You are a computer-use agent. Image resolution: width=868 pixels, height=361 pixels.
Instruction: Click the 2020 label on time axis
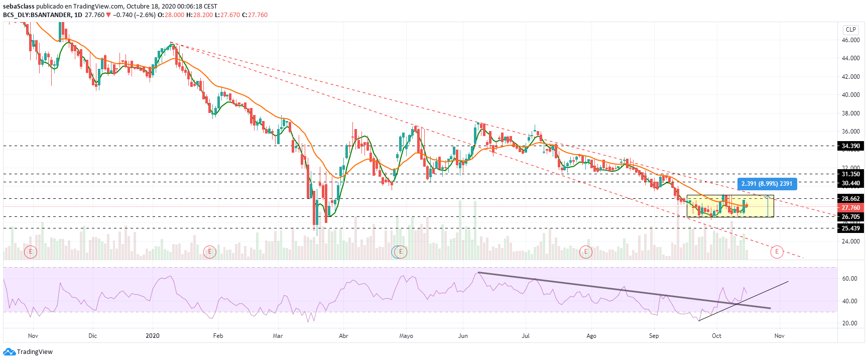click(153, 336)
